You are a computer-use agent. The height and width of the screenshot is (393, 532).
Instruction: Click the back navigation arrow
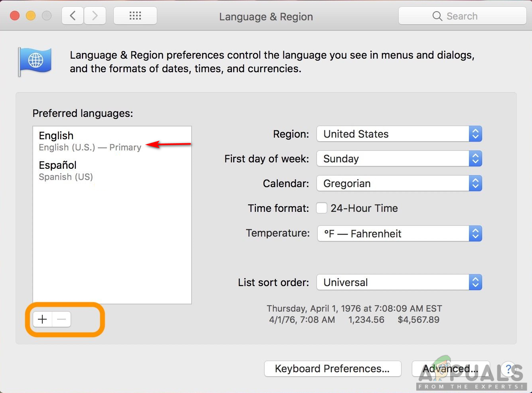[x=73, y=16]
